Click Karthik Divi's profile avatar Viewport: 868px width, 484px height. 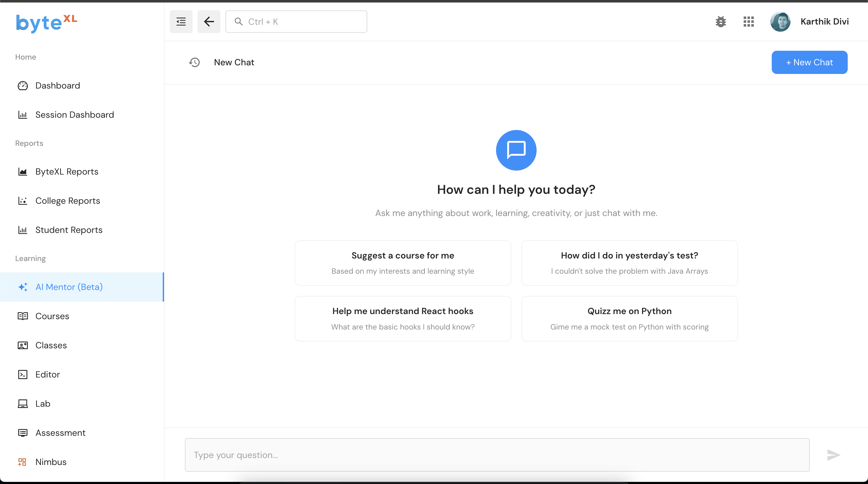[x=780, y=22]
